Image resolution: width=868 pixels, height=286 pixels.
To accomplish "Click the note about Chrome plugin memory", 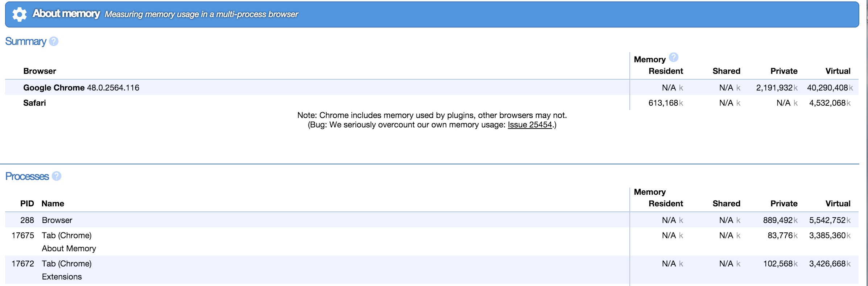I will 432,115.
